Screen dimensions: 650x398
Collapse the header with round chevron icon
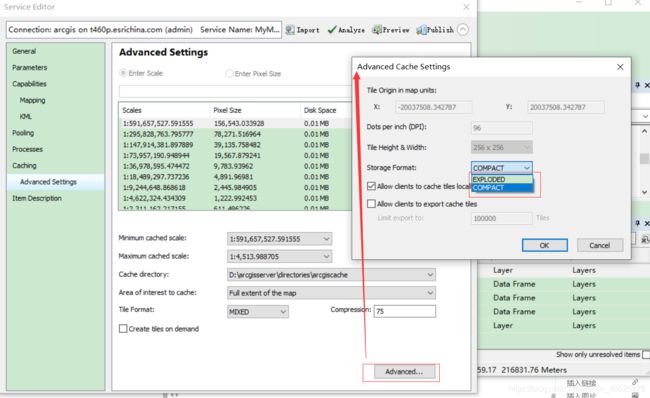[x=463, y=29]
